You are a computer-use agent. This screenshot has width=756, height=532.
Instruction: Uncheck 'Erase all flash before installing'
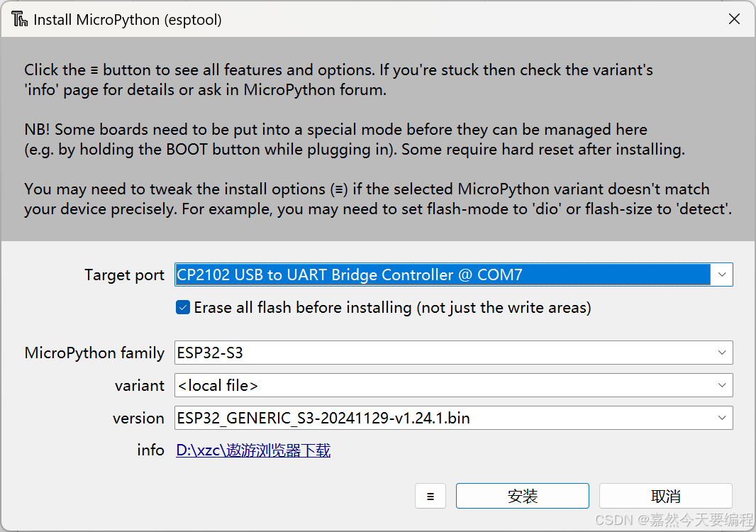pyautogui.click(x=183, y=307)
